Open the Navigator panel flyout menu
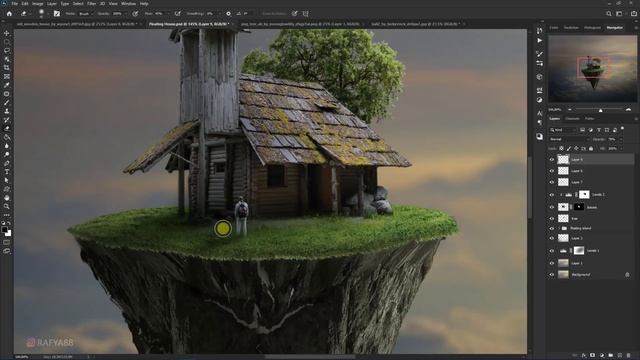 click(636, 28)
